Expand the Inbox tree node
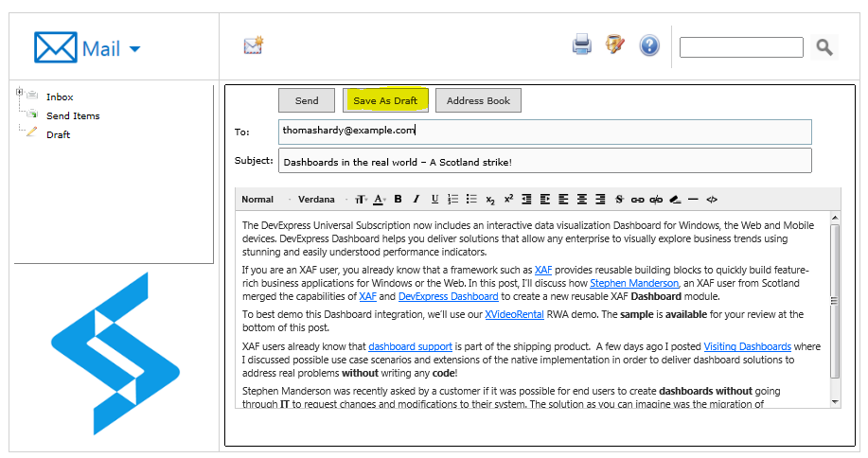This screenshot has height=458, width=868. (x=19, y=92)
